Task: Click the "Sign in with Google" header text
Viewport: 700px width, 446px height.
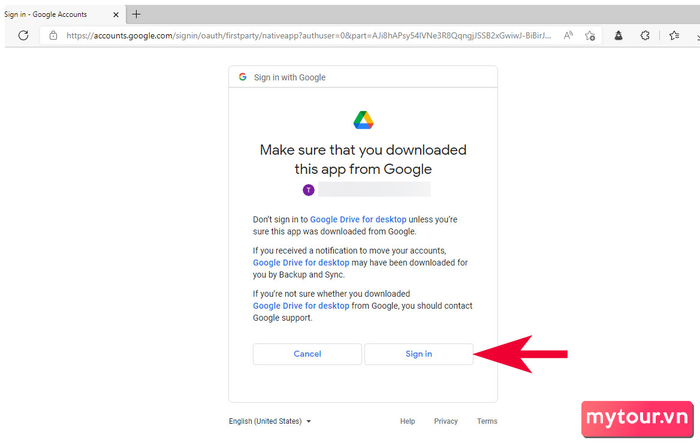Action: click(x=290, y=77)
